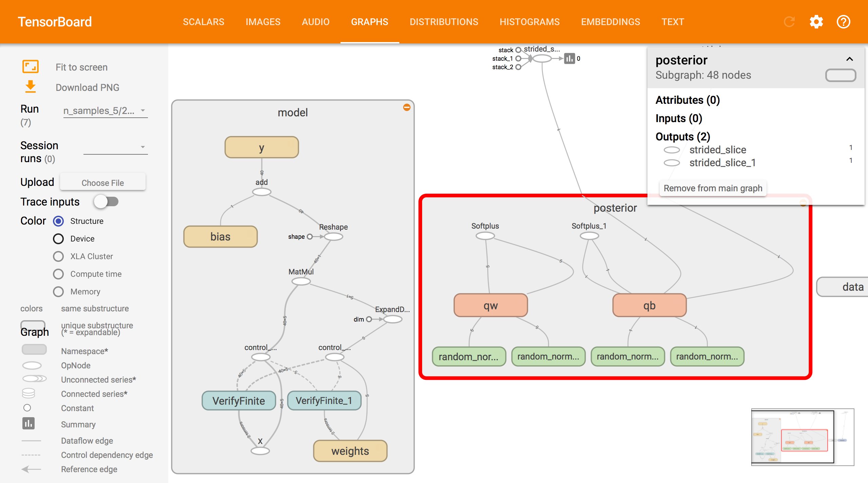Click Remove from main graph button
The width and height of the screenshot is (868, 483).
coord(713,188)
